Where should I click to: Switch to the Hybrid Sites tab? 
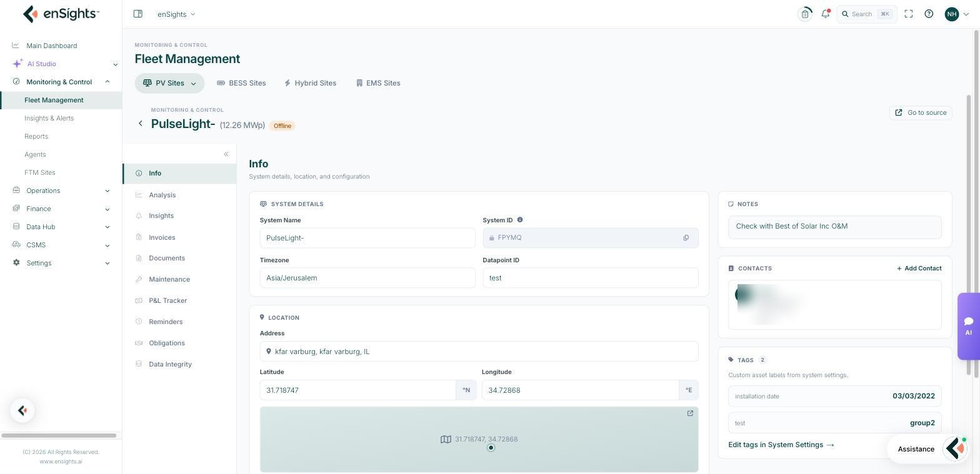click(310, 83)
